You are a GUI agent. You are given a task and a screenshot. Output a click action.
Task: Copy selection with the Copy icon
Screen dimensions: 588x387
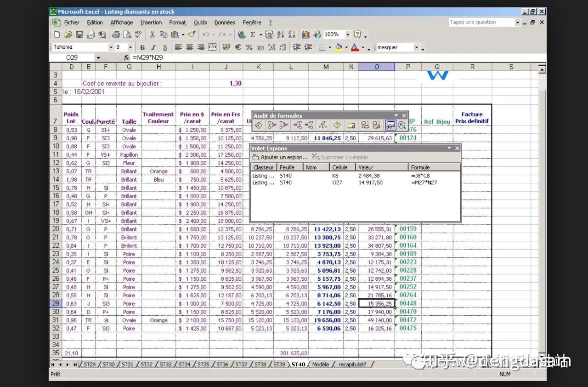[x=164, y=35]
